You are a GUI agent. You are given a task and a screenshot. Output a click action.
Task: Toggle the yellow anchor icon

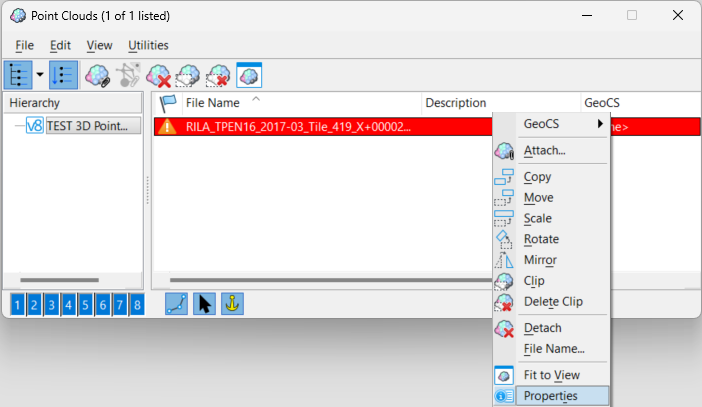[x=232, y=304]
